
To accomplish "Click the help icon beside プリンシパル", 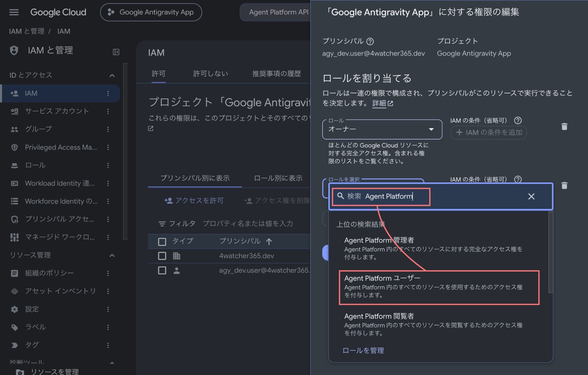I will pos(370,41).
